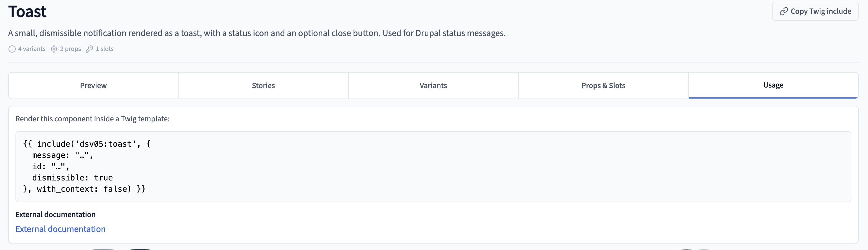Open the blue External documentation link
868x250 pixels.
point(61,229)
